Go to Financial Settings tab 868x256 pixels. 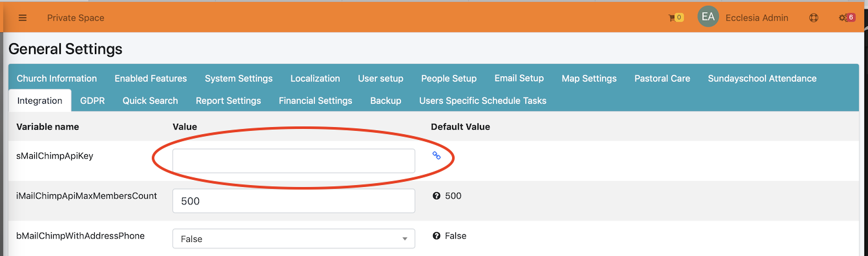coord(315,101)
